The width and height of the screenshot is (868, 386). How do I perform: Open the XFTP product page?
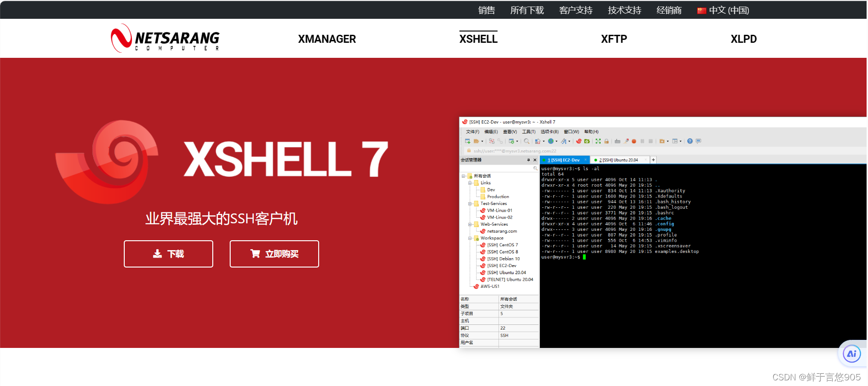[x=614, y=39]
